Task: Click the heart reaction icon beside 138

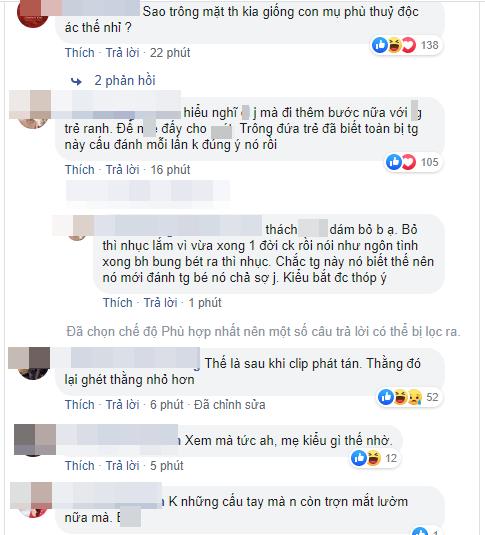Action: click(x=409, y=45)
